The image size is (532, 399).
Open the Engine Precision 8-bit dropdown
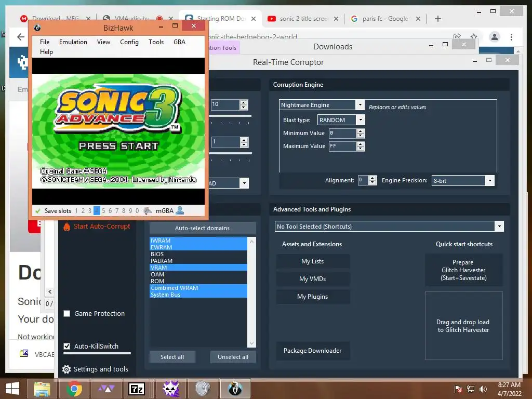click(489, 180)
